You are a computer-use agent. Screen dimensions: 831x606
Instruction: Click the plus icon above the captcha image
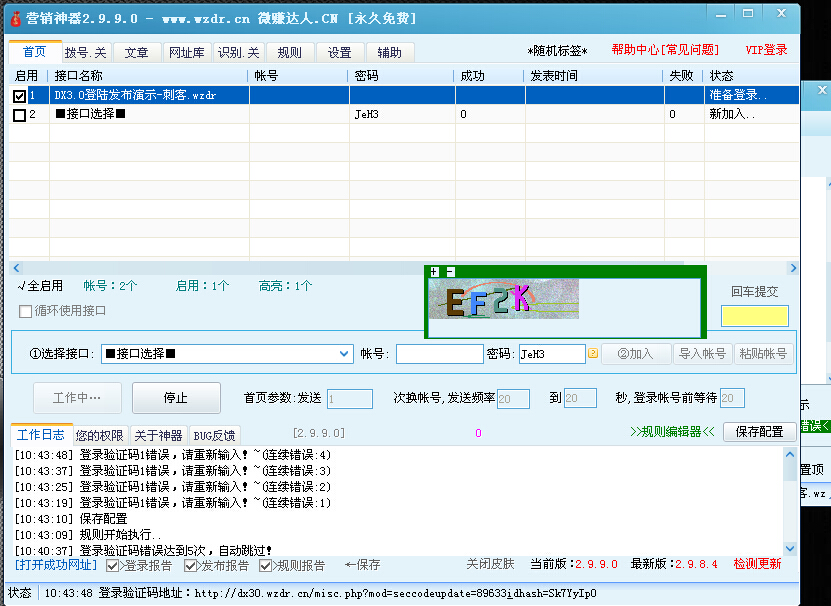point(434,272)
